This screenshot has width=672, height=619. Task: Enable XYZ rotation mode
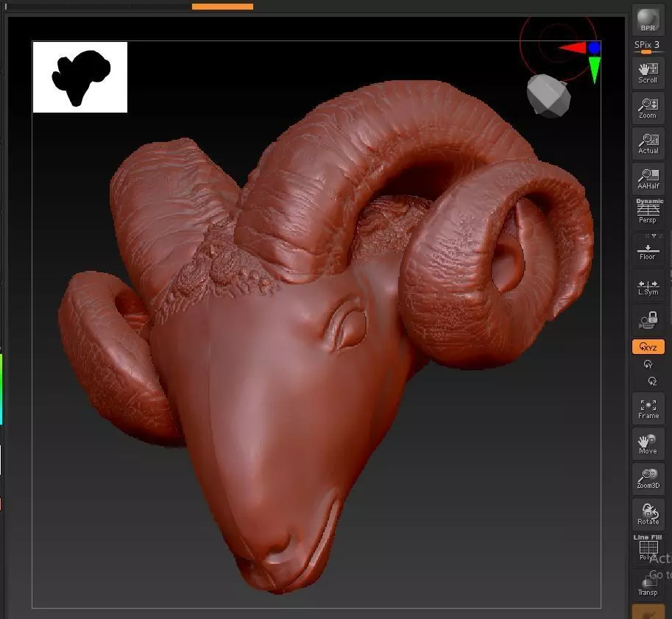(x=648, y=347)
